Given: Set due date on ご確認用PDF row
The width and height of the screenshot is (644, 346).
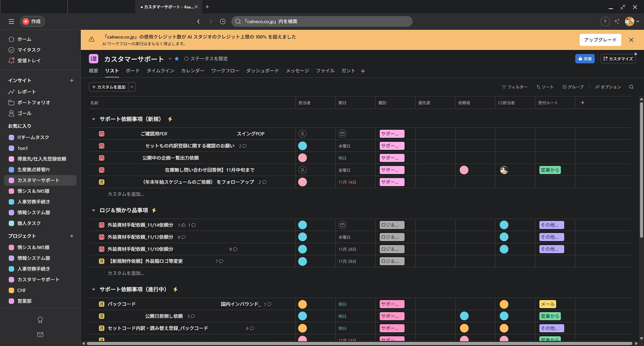Looking at the screenshot, I should (342, 134).
